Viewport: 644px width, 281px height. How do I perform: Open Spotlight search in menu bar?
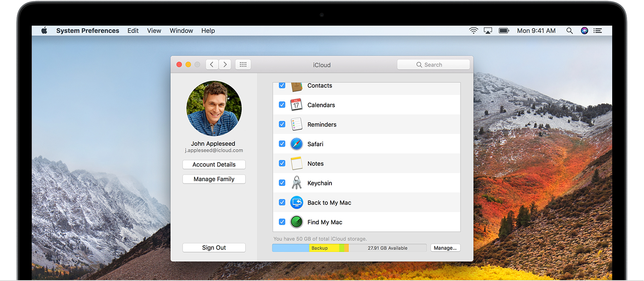coord(570,31)
